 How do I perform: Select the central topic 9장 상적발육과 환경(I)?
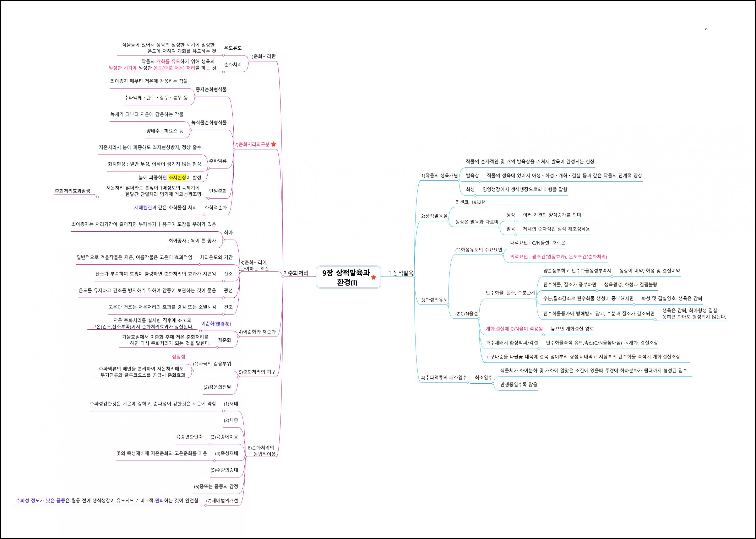(x=348, y=277)
